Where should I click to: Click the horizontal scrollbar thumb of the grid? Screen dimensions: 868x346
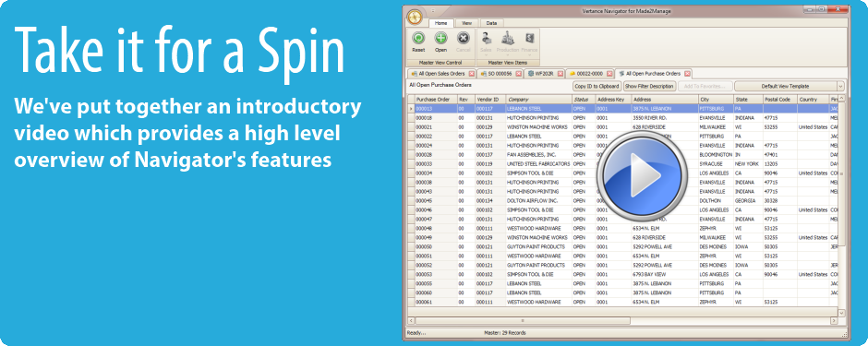523,320
